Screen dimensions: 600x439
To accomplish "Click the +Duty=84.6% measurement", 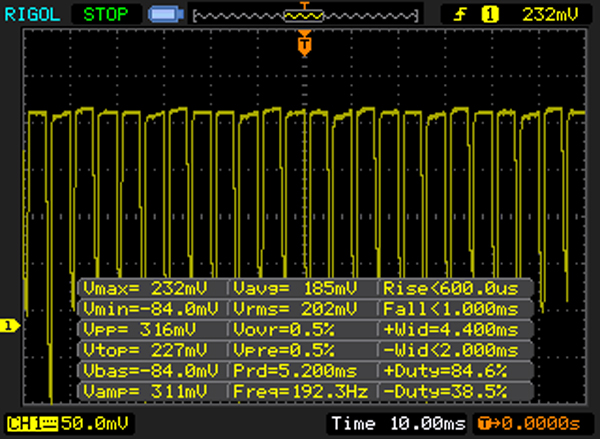I will click(445, 371).
